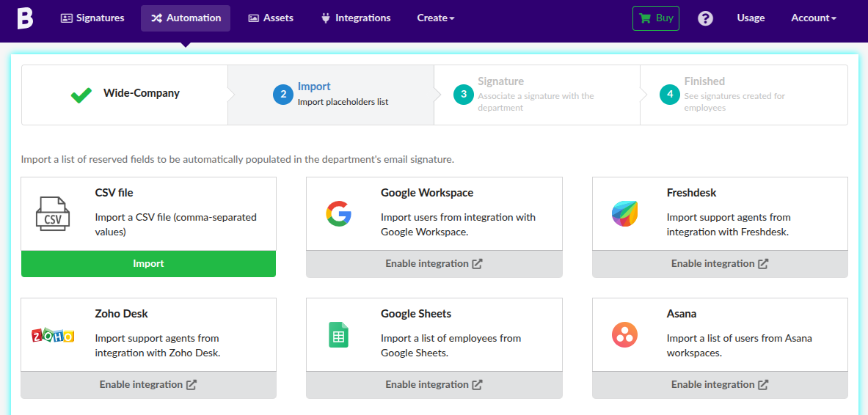Enable integration for Freshdesk
Viewport: 868px width, 415px height.
[720, 264]
